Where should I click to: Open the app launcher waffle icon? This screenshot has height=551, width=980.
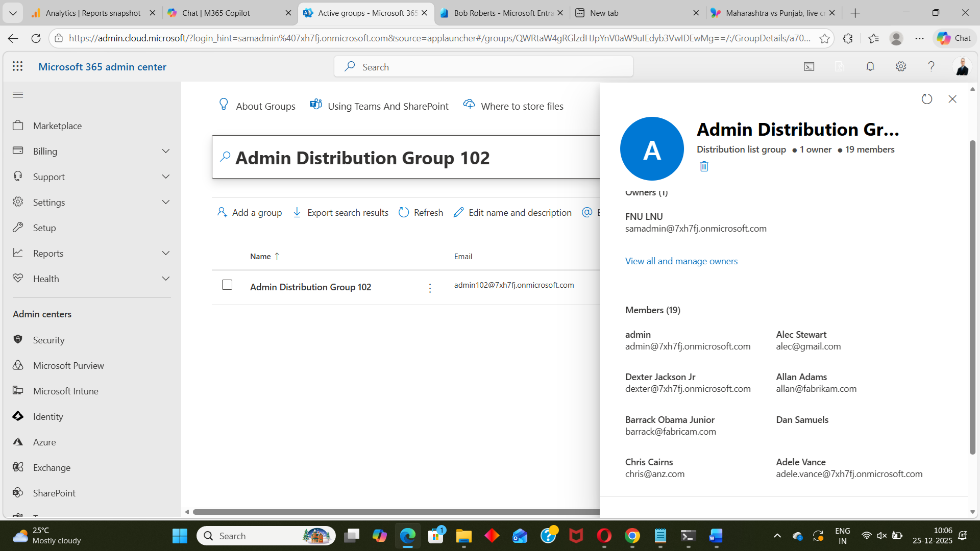pos(18,66)
